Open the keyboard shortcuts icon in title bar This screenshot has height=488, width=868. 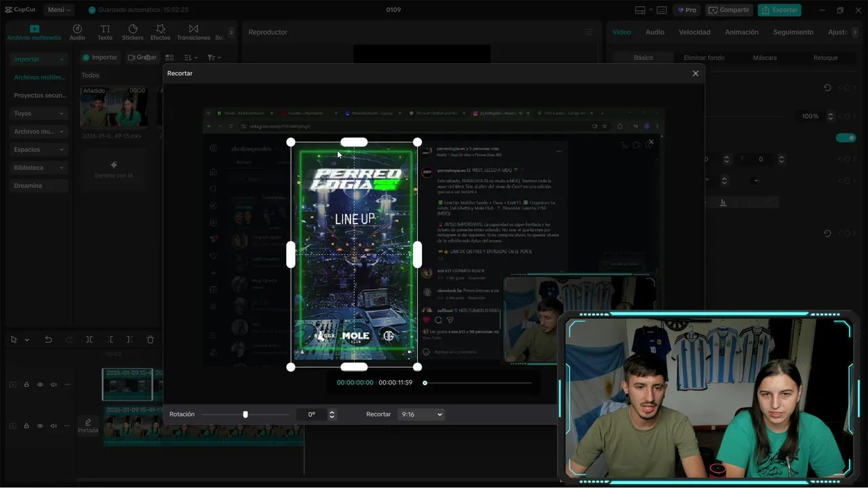(x=661, y=10)
